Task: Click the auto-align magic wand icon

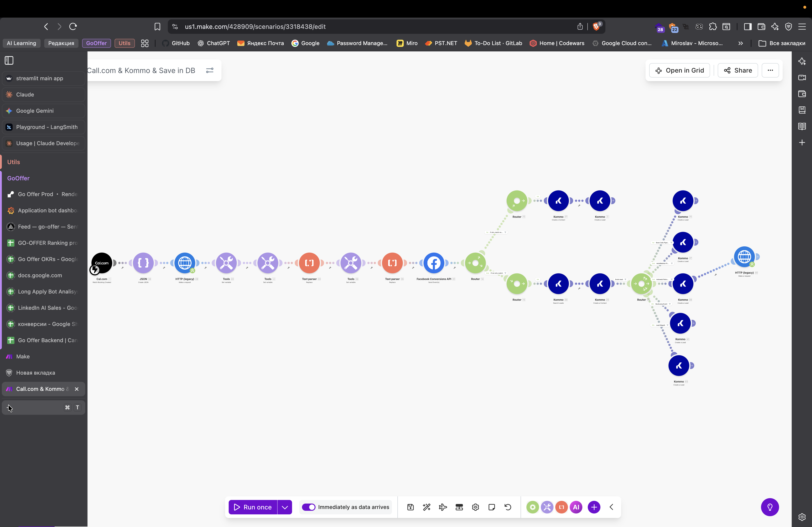Action: point(427,507)
